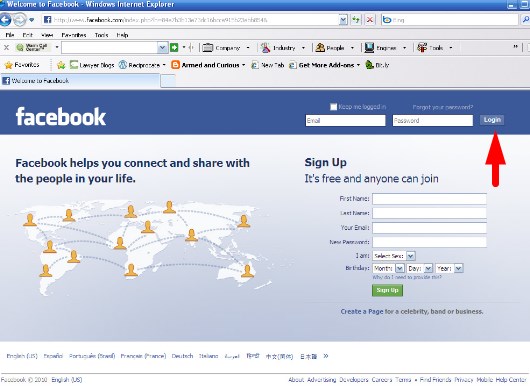Open the Edit menu
Image resolution: width=530 pixels, height=389 pixels.
(x=27, y=35)
